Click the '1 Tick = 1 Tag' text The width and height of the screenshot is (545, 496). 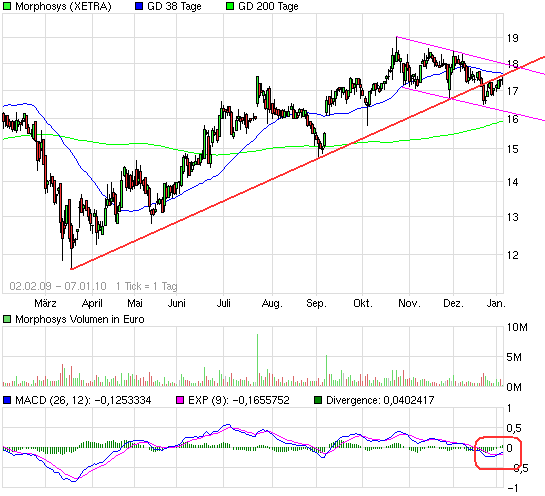coord(147,286)
